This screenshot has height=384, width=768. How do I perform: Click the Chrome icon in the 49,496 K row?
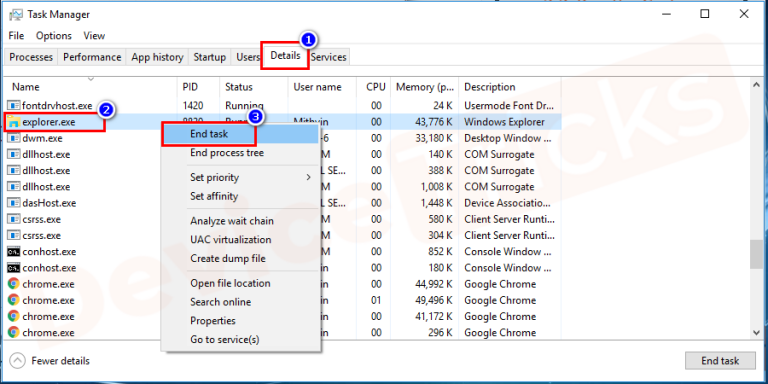point(13,300)
